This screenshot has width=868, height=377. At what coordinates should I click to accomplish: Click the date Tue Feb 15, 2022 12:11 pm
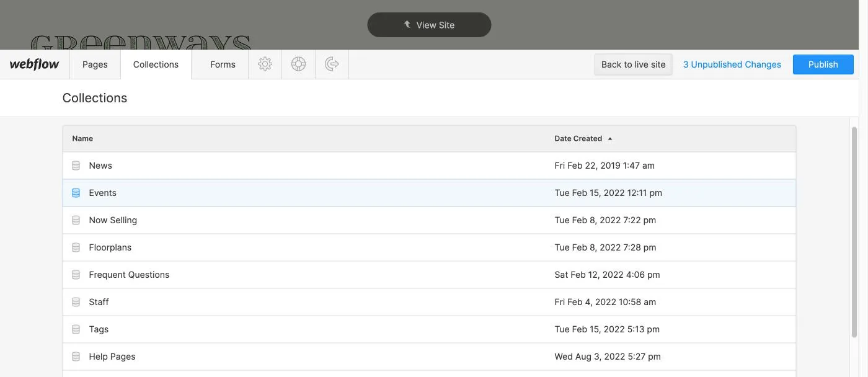(x=608, y=193)
